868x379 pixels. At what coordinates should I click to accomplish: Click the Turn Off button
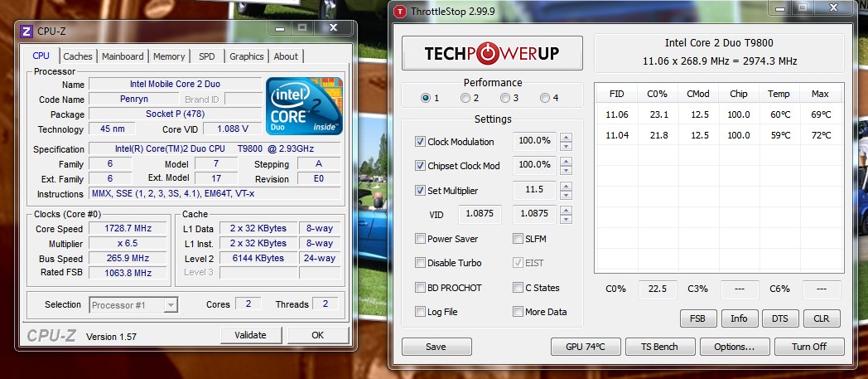[x=809, y=347]
